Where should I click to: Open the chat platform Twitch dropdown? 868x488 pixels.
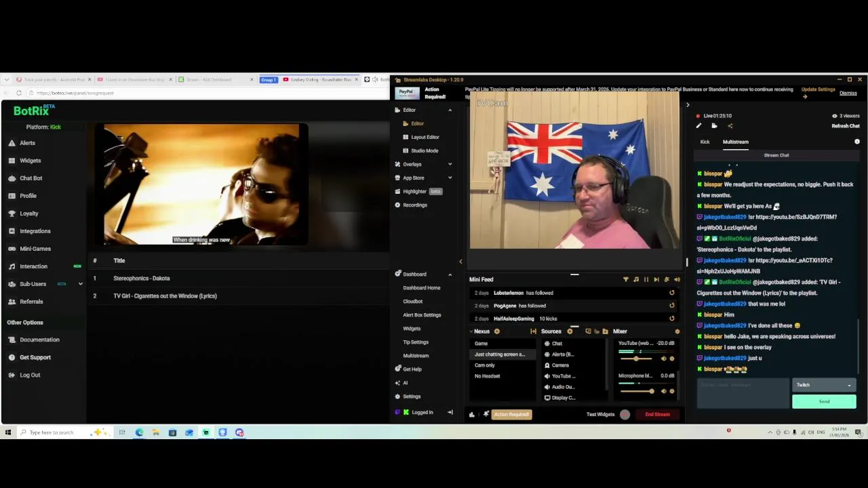[824, 385]
